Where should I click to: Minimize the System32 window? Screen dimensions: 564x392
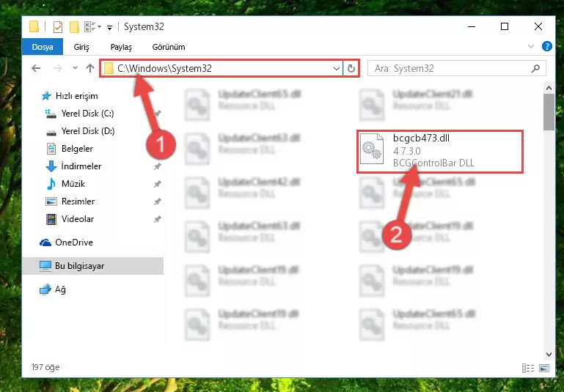tap(472, 26)
